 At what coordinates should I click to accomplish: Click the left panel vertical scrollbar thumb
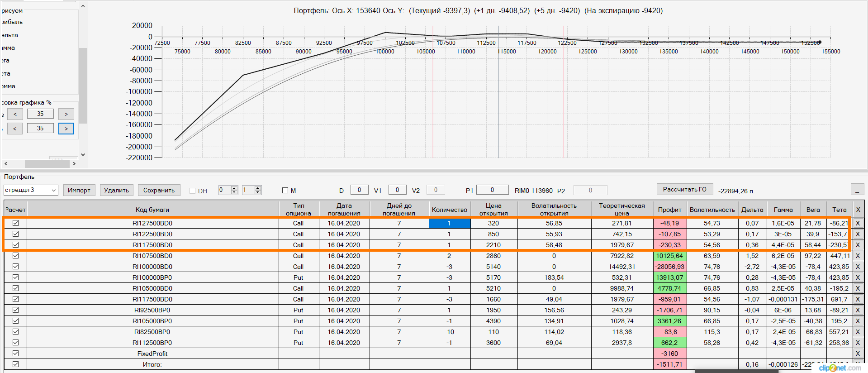pyautogui.click(x=83, y=85)
